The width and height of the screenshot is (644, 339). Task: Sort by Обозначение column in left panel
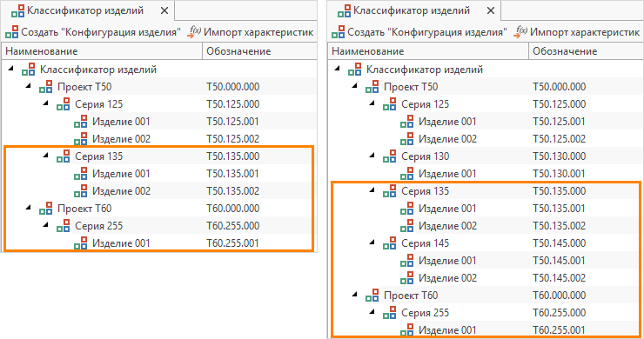259,51
